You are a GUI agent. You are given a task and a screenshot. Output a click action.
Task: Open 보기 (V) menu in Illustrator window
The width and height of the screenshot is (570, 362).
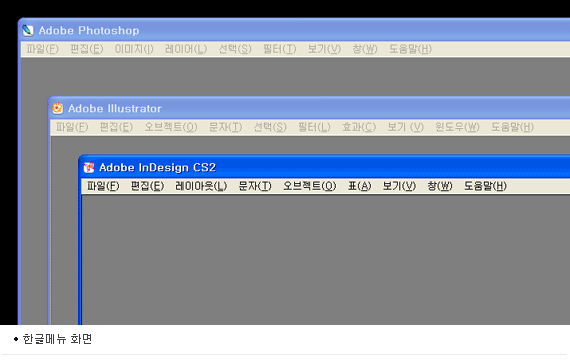point(406,127)
